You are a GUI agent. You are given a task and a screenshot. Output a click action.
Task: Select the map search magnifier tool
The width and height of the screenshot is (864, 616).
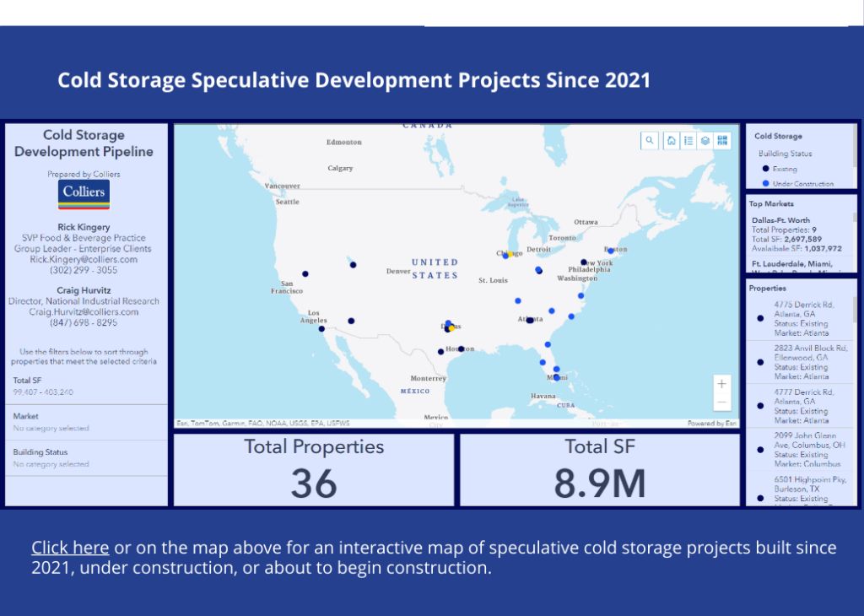click(x=650, y=140)
